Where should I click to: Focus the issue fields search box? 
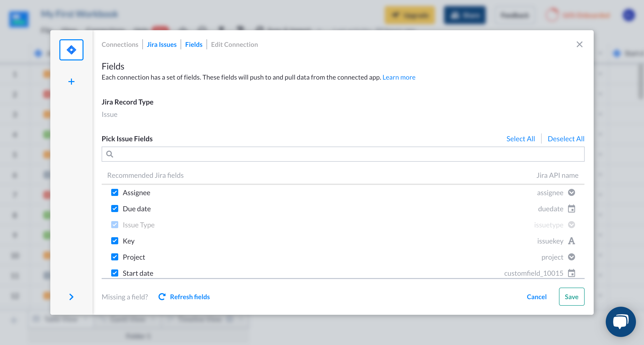[x=343, y=154]
